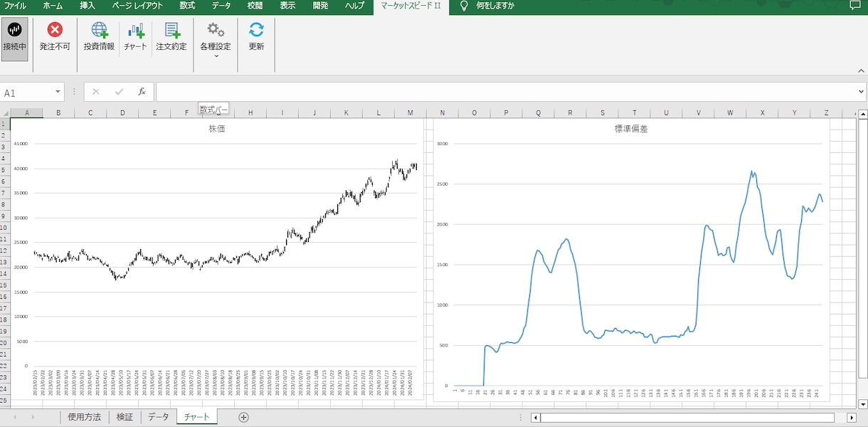This screenshot has height=427, width=868.
Task: Click the 各種設定 gears icon
Action: (216, 30)
